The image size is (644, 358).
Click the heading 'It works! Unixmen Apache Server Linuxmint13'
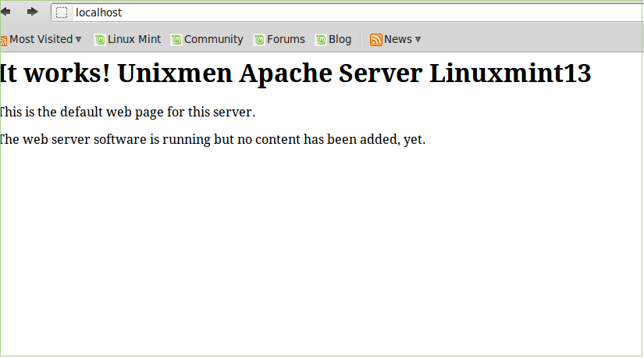point(295,73)
